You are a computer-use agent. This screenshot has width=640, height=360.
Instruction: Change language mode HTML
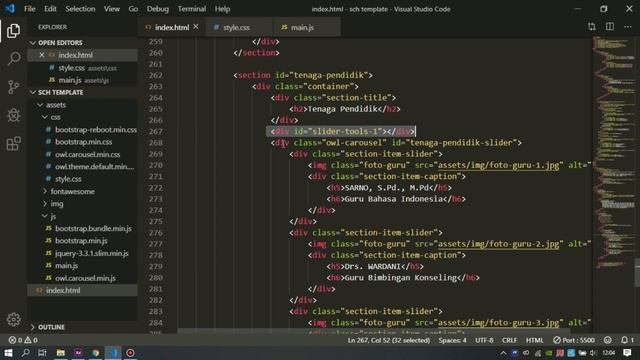pos(534,340)
